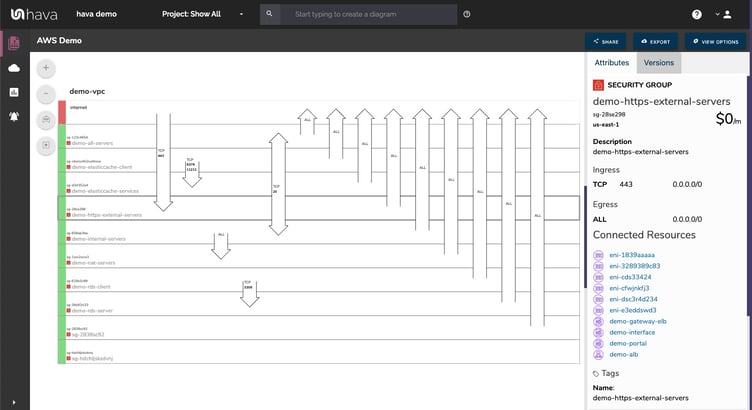Click the Tags label icon
This screenshot has height=410, width=752.
click(x=596, y=374)
